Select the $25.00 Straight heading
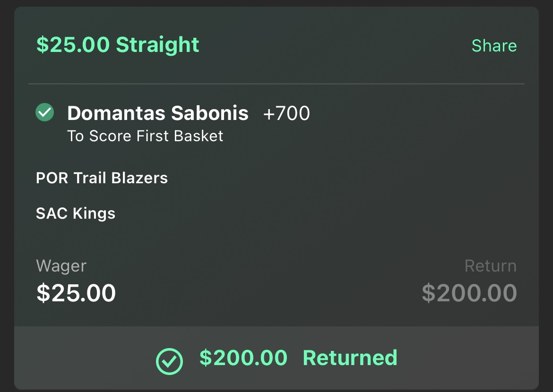Image resolution: width=553 pixels, height=392 pixels. 118,45
